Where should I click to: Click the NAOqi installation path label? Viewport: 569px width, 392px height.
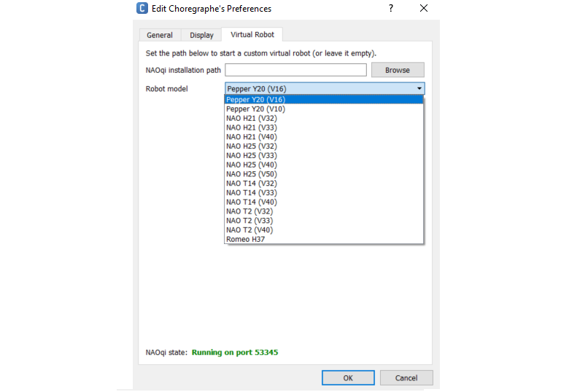[x=183, y=70]
